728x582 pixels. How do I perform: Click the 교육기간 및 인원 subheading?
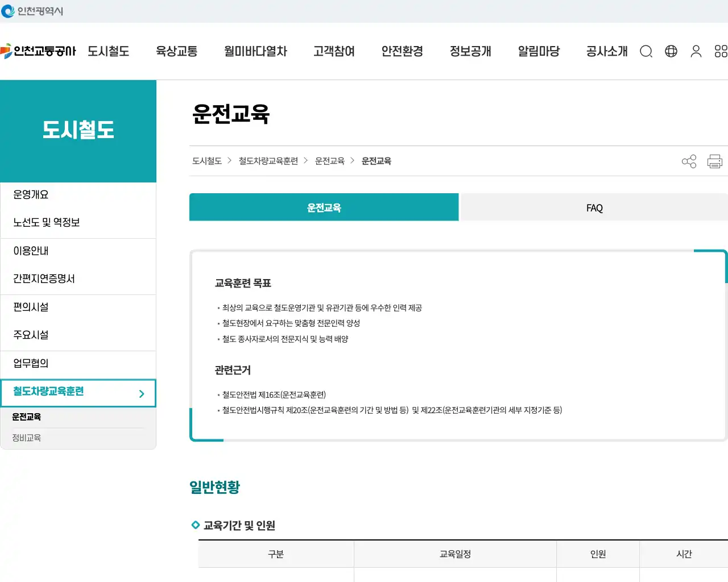pyautogui.click(x=239, y=525)
